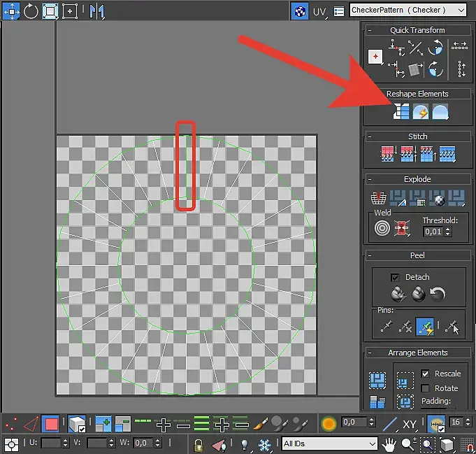
Task: Toggle Soft Selection orange circle button
Action: 329,424
